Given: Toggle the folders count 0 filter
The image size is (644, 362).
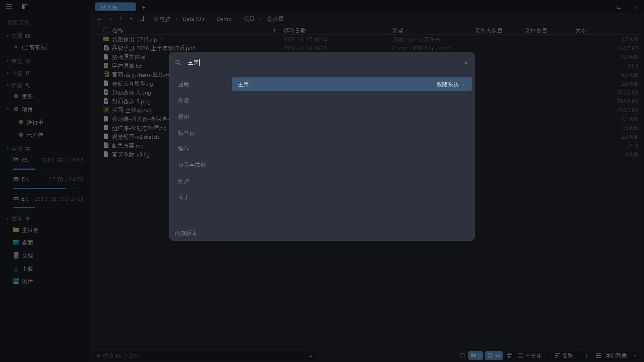Looking at the screenshot, I should click(476, 356).
